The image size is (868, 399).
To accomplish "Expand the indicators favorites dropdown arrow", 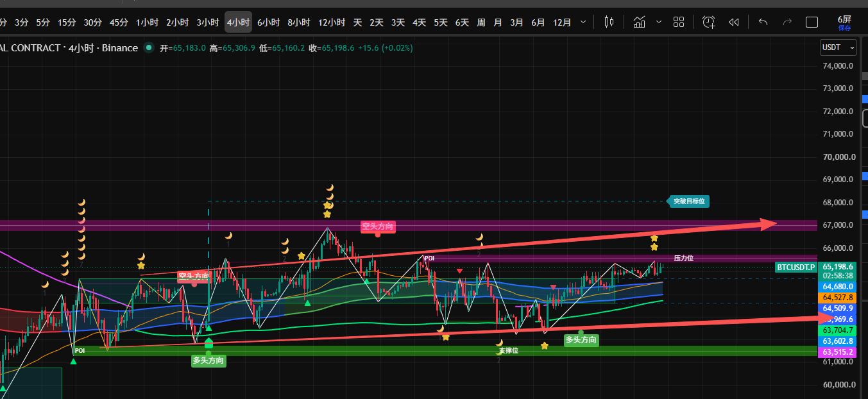I will [x=658, y=22].
